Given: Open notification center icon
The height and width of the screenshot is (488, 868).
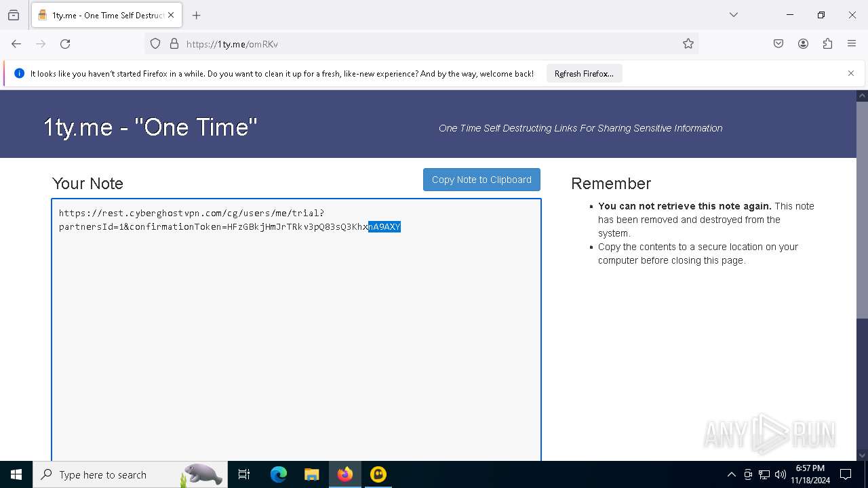Looking at the screenshot, I should (x=846, y=474).
